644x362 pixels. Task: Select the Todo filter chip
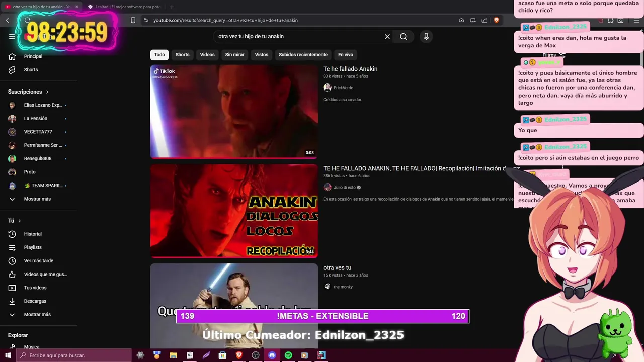(x=159, y=55)
